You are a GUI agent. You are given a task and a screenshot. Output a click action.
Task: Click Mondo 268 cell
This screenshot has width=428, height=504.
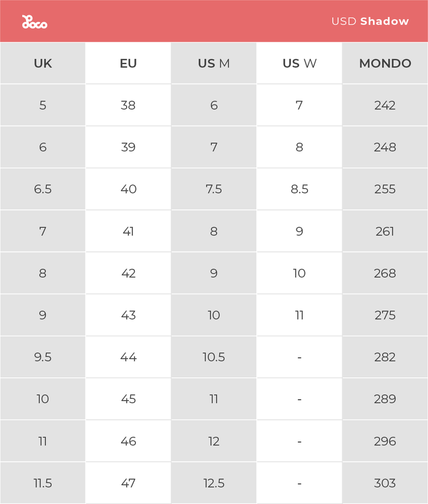tap(385, 273)
